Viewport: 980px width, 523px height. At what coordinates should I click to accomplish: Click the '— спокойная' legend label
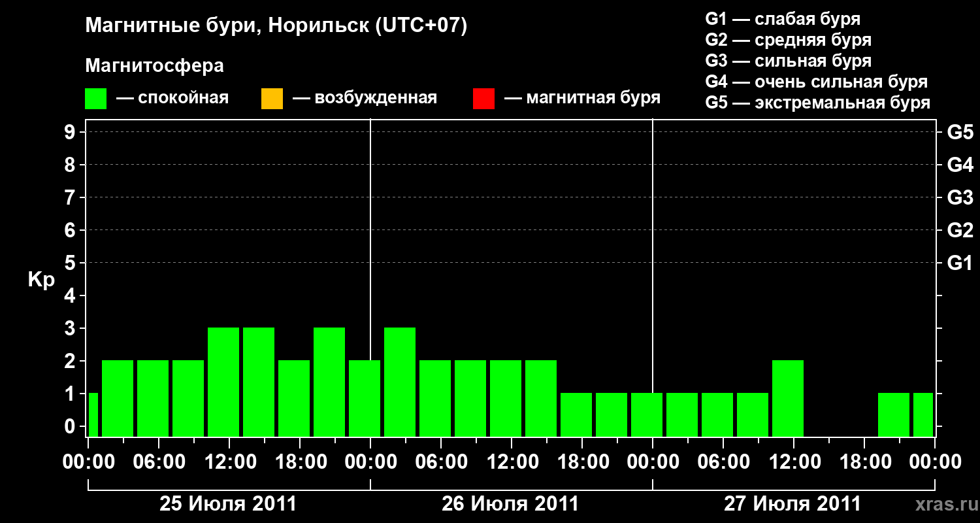click(x=172, y=98)
